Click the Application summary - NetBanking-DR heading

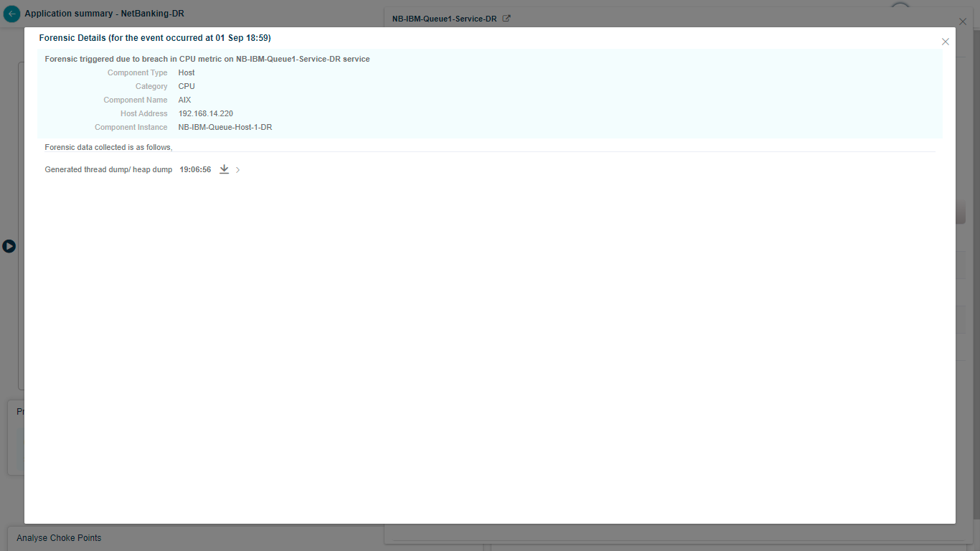tap(104, 14)
